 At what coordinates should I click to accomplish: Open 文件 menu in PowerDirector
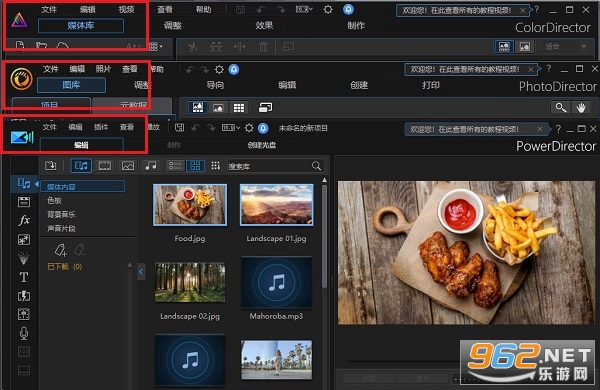pyautogui.click(x=50, y=127)
